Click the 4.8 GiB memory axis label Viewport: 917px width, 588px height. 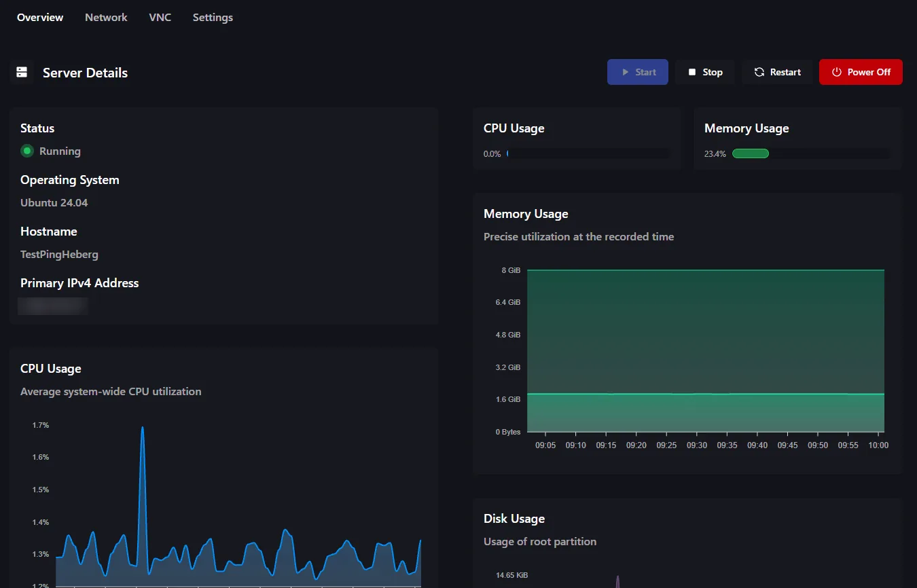click(x=508, y=335)
